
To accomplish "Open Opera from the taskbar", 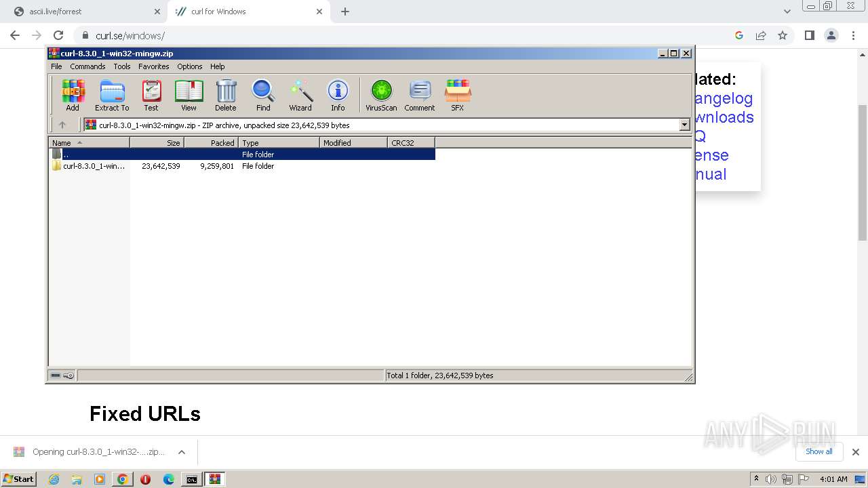I will (146, 479).
